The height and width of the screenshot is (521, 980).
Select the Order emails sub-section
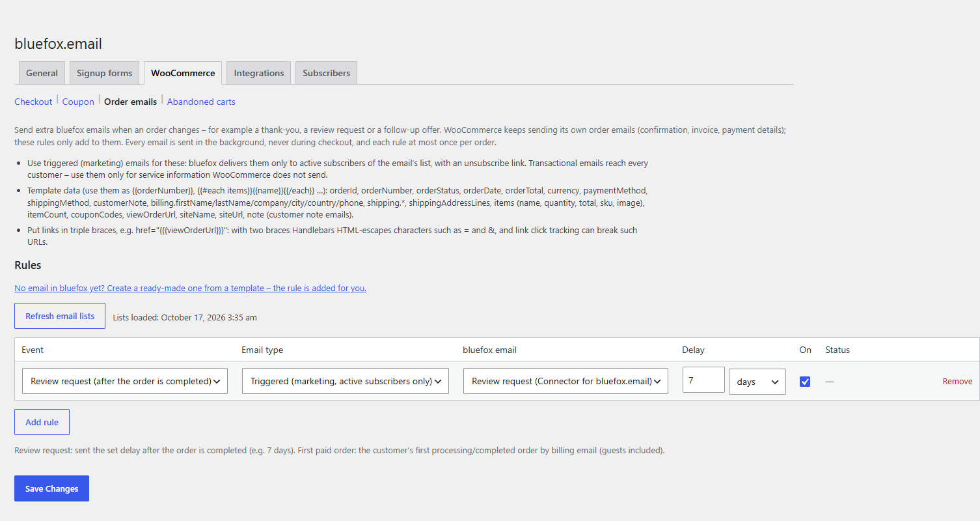coord(130,102)
